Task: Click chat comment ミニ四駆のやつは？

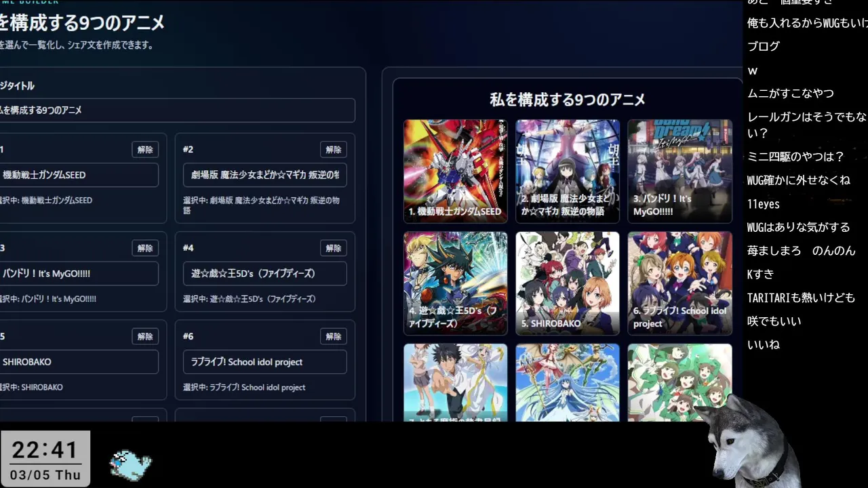Action: tap(796, 157)
